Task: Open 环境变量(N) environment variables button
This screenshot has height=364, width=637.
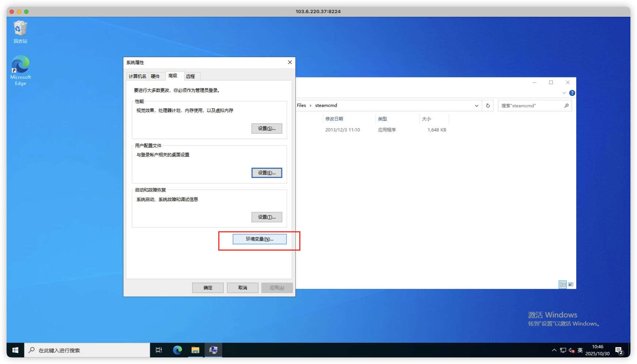Action: point(259,239)
